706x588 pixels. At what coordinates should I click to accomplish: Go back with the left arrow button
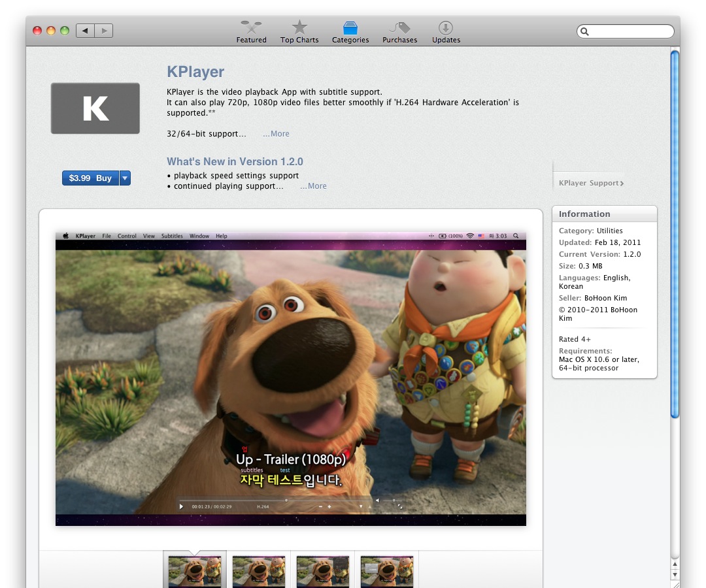click(85, 31)
